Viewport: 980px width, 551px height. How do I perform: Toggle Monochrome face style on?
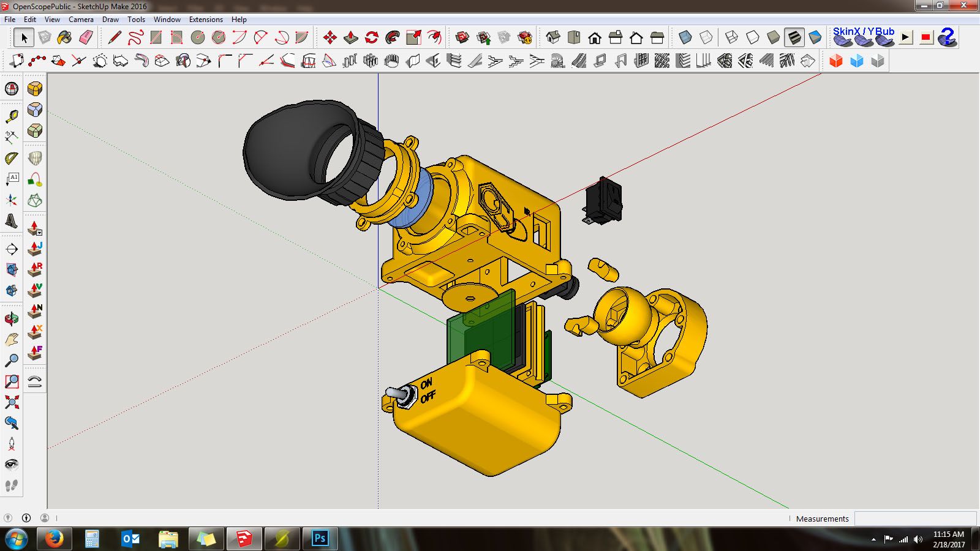pyautogui.click(x=815, y=37)
